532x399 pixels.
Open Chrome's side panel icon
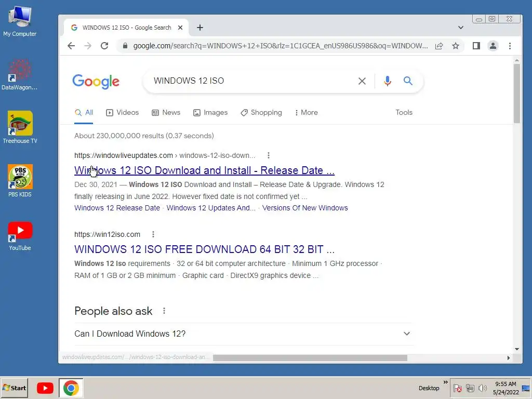(476, 46)
